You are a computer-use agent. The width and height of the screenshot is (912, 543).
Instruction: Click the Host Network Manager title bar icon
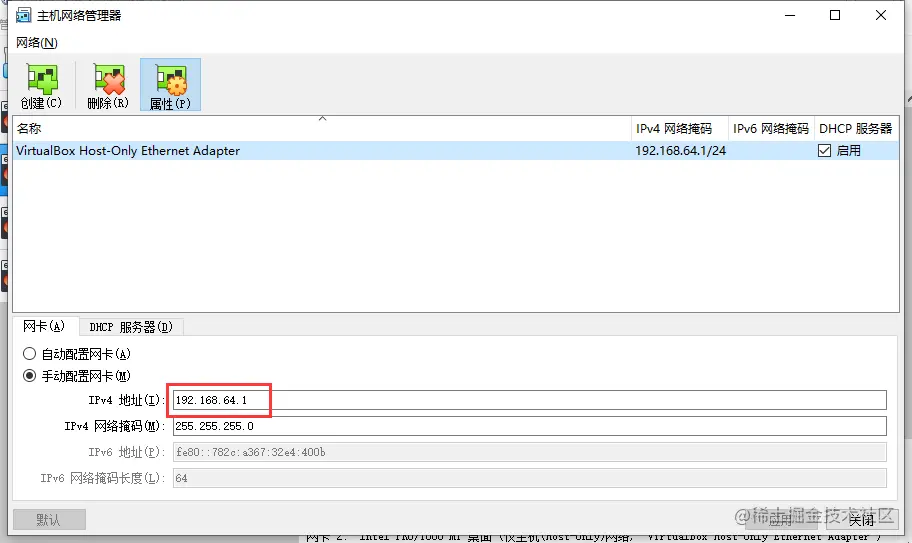coord(23,15)
